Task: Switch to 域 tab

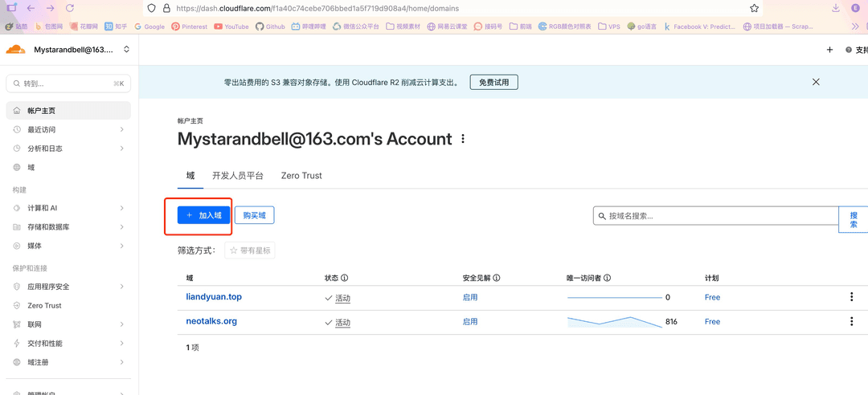Action: [x=190, y=175]
